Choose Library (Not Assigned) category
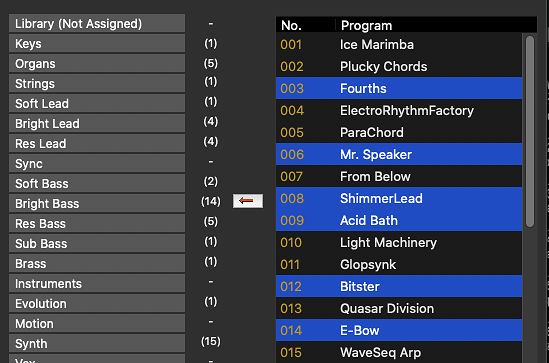549x363 pixels. click(x=97, y=23)
